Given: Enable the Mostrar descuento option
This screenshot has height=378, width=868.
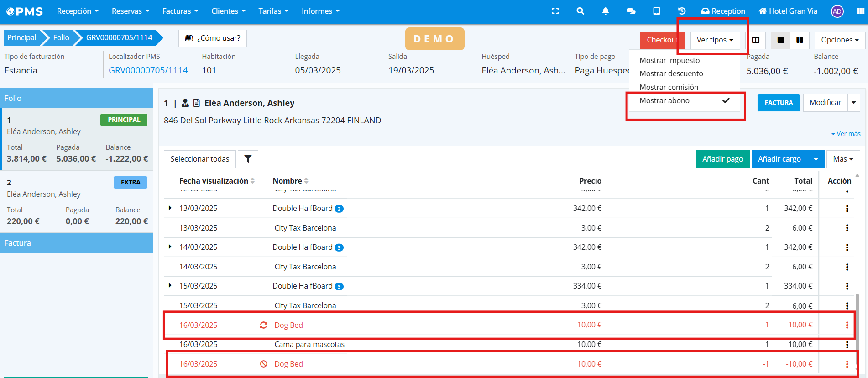Looking at the screenshot, I should 671,73.
